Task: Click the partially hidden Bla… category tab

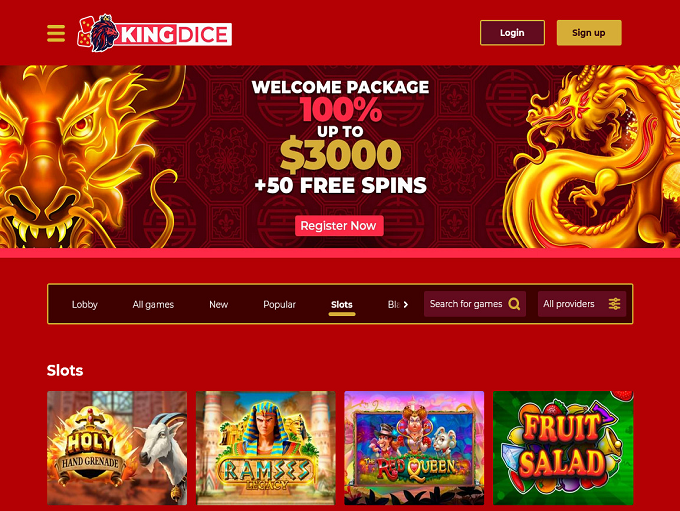Action: pyautogui.click(x=393, y=305)
